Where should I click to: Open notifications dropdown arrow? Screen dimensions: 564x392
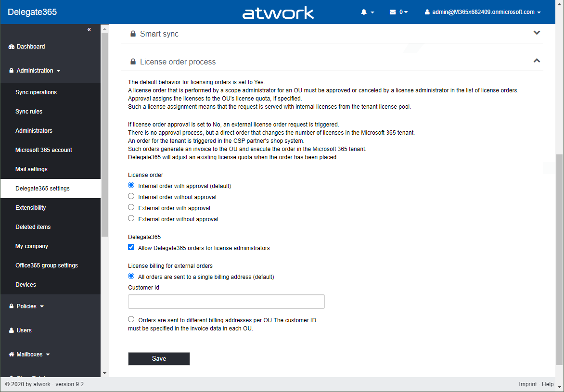pyautogui.click(x=372, y=13)
